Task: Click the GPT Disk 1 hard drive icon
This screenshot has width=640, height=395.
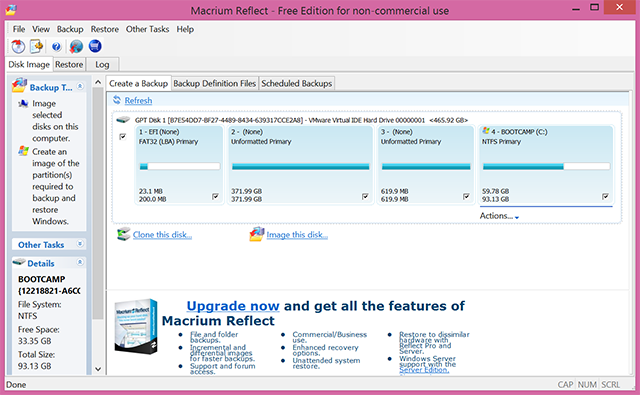Action: [123, 120]
